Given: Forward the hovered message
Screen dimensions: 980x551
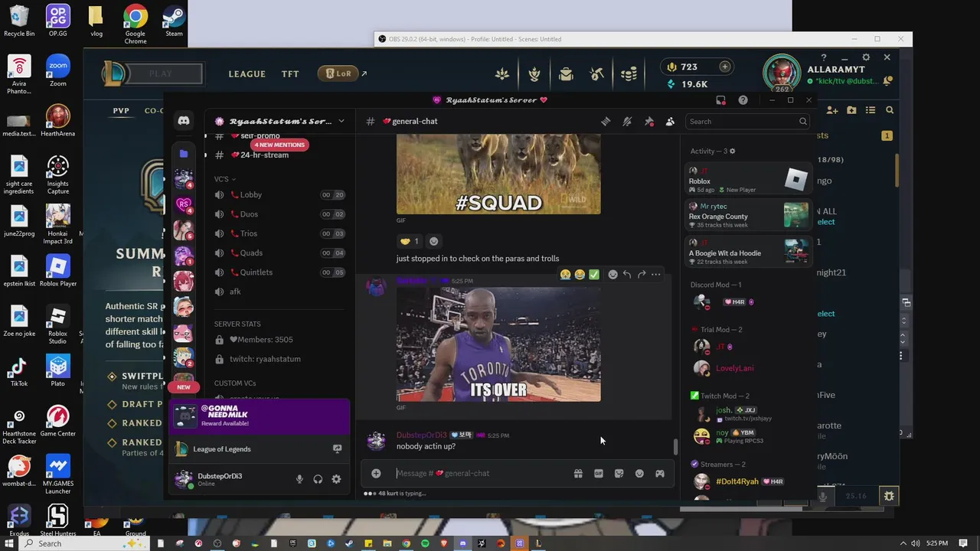Looking at the screenshot, I should pos(642,274).
